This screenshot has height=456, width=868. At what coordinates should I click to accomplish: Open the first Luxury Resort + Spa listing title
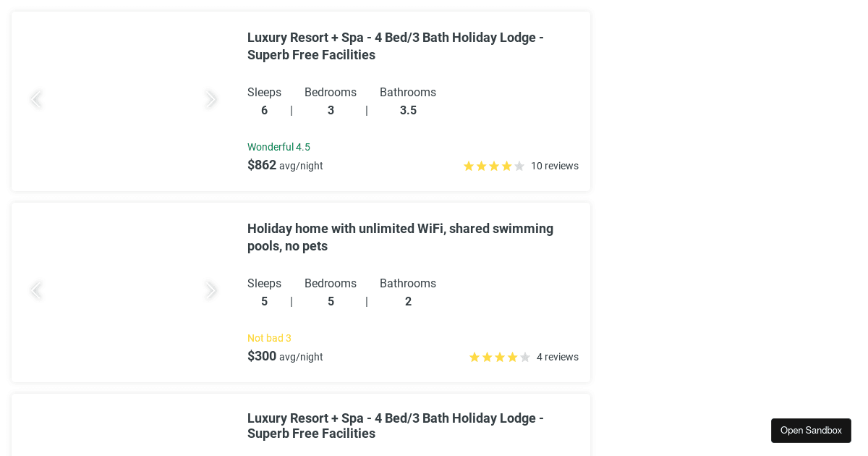click(395, 46)
